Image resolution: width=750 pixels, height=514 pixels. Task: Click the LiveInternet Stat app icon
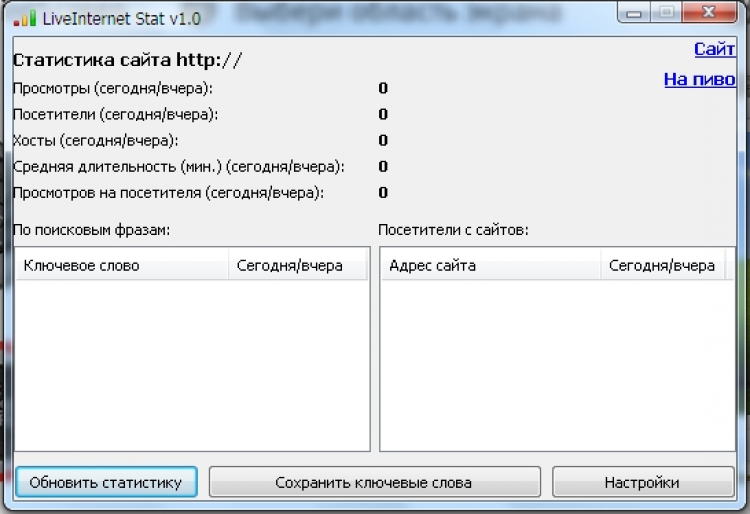(x=24, y=18)
